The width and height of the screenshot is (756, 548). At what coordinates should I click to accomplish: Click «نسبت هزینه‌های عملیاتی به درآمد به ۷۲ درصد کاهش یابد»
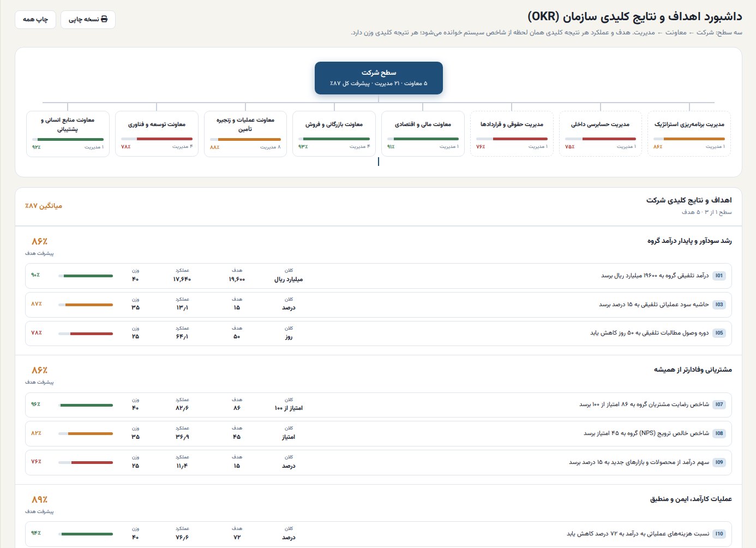coord(638,534)
